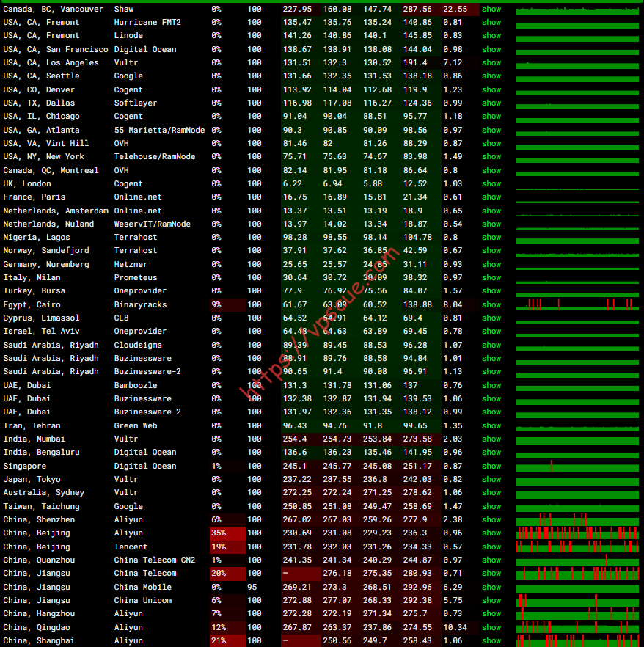Click show for Taiwan, Taichung
This screenshot has width=644, height=647.
(x=491, y=507)
